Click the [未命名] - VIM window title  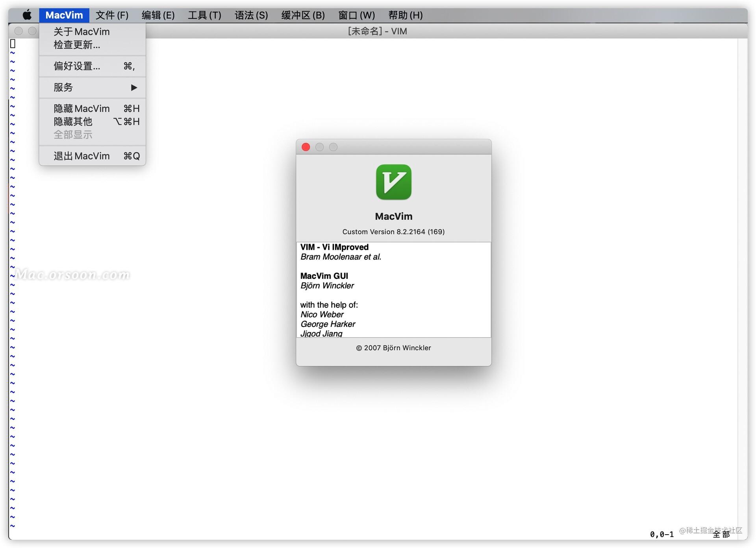[377, 31]
